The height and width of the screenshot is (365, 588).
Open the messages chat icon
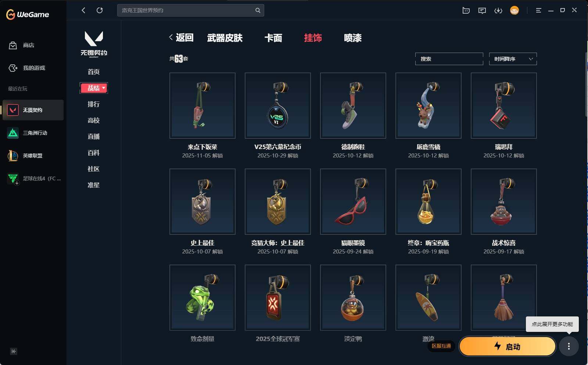pos(482,10)
